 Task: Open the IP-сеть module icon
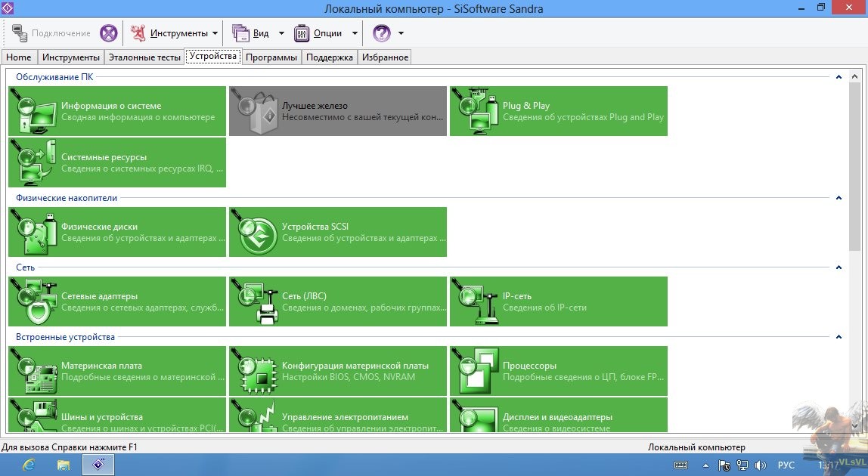coord(474,301)
